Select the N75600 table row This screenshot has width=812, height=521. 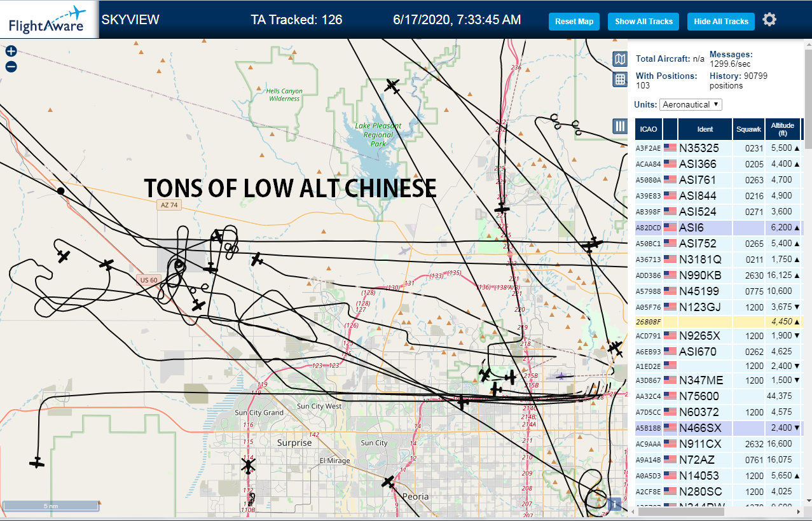(719, 396)
